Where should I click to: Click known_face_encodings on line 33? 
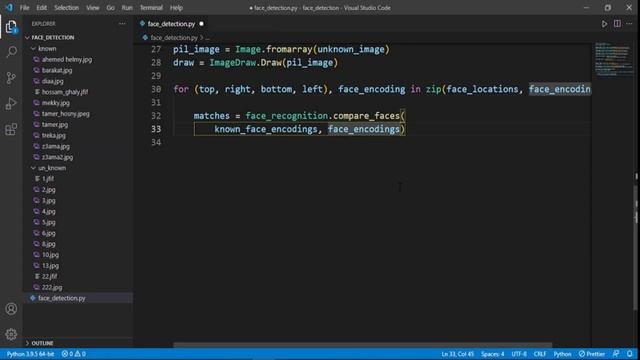[x=266, y=129]
